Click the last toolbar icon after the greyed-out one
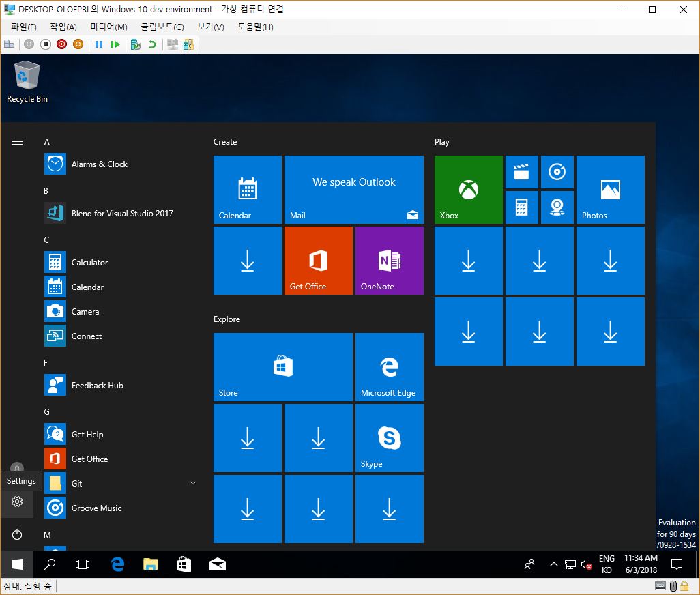Image resolution: width=700 pixels, height=595 pixels. click(x=188, y=44)
